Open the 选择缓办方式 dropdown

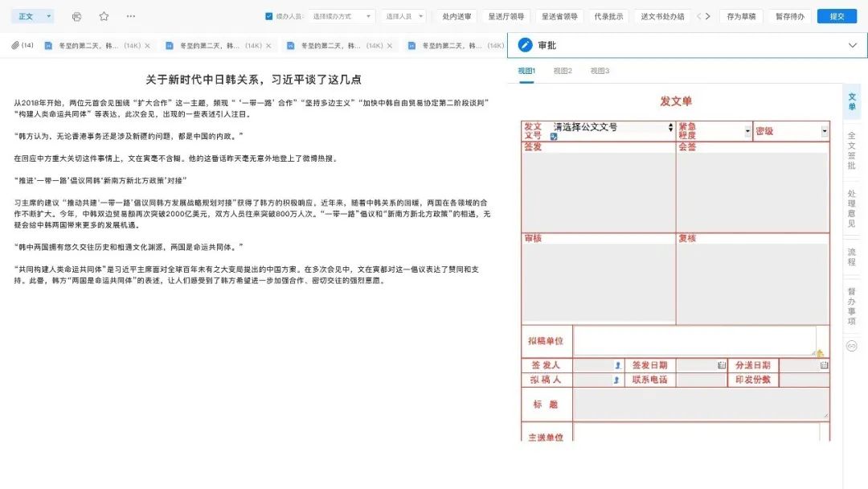point(342,17)
